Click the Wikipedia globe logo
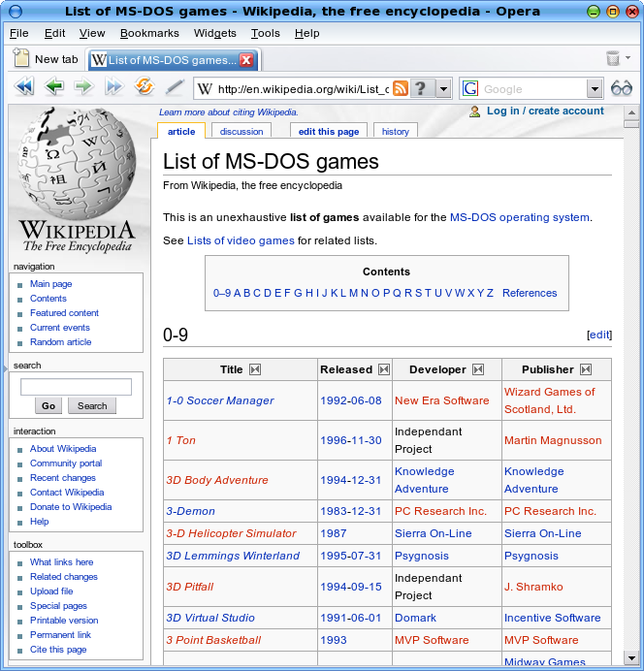Screen dimensions: 644x671 (x=77, y=164)
